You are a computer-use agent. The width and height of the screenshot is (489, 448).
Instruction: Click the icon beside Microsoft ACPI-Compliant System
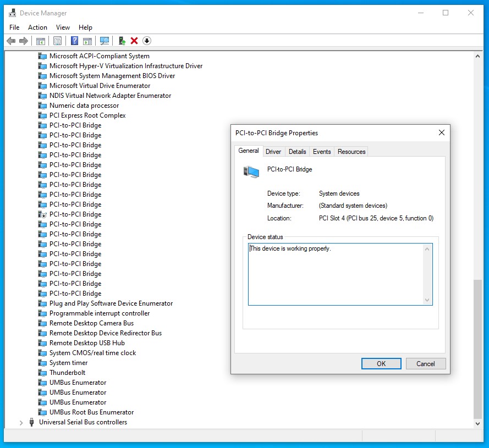[42, 56]
